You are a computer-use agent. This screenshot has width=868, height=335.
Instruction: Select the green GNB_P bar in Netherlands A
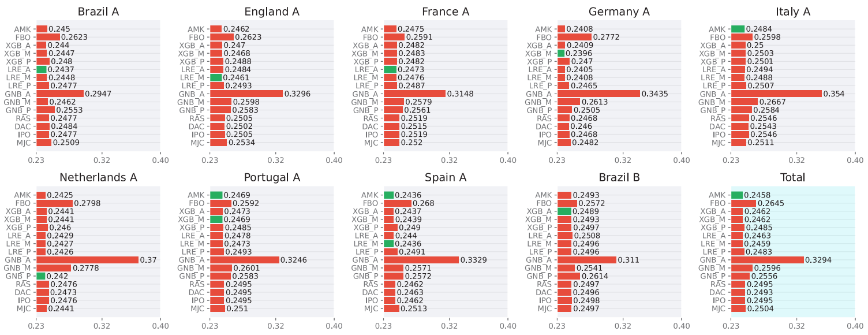40,276
